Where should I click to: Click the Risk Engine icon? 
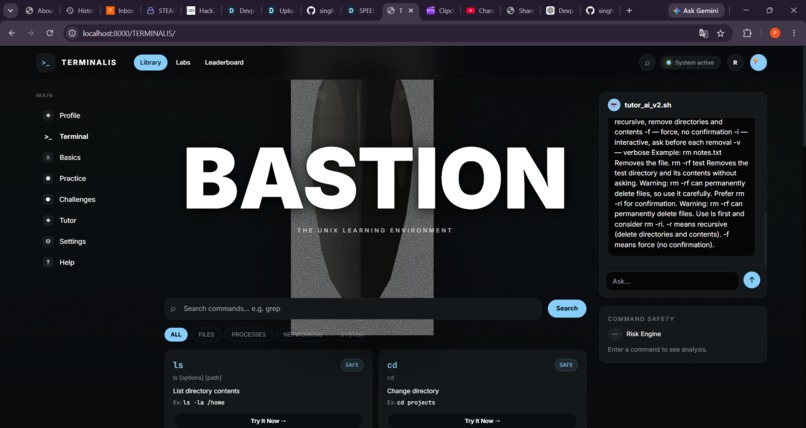[615, 334]
